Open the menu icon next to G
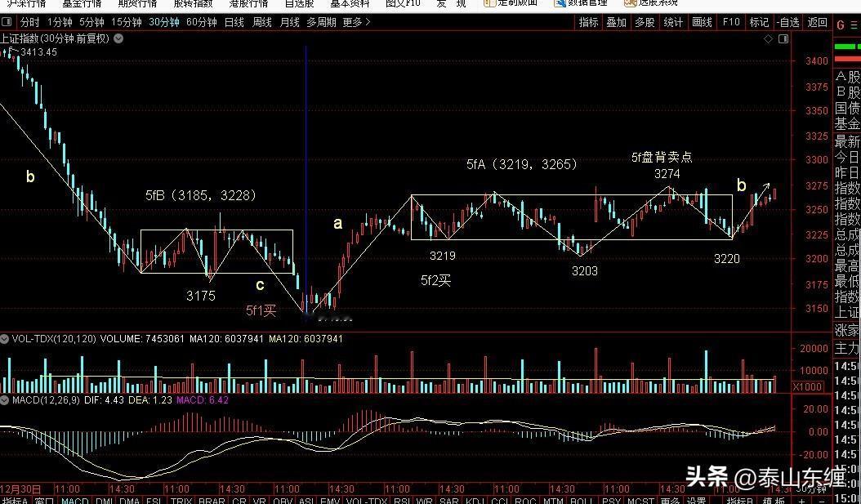 coord(855,25)
